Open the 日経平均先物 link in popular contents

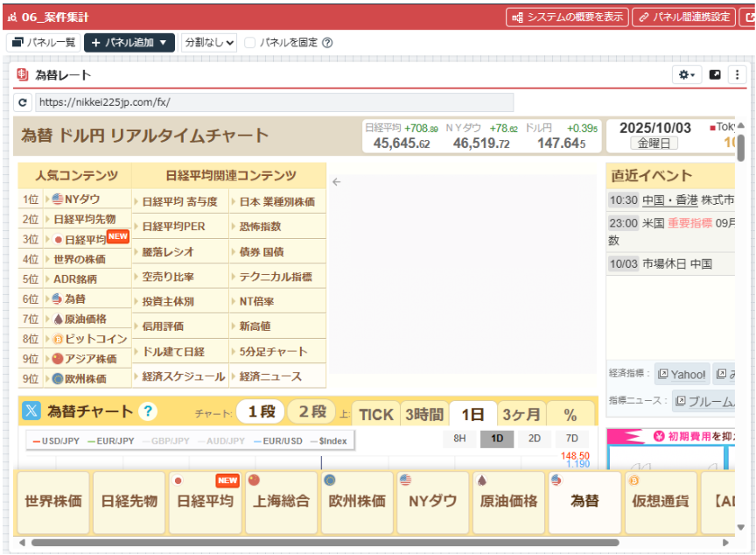coord(85,219)
